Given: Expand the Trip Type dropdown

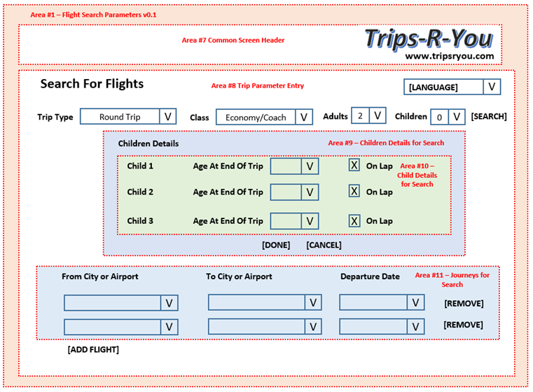Looking at the screenshot, I should [x=167, y=117].
